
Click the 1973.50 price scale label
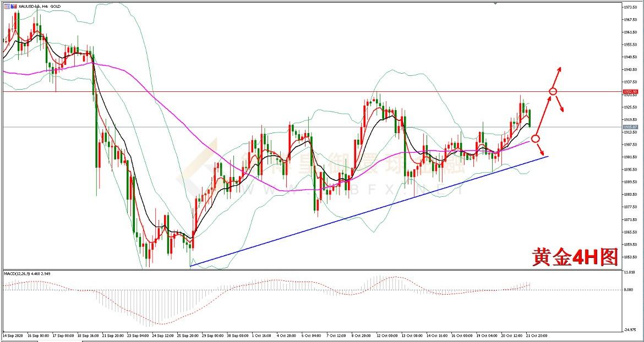click(x=630, y=7)
